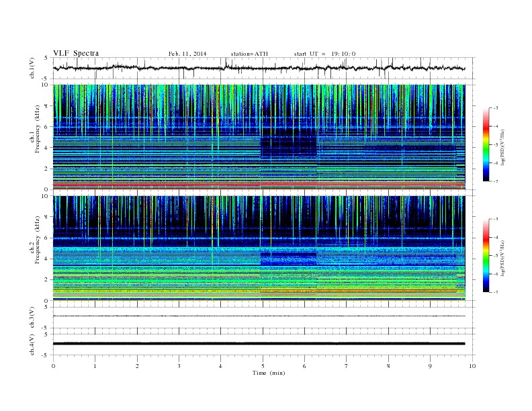Click the upper PSD color scale bar

(486, 144)
